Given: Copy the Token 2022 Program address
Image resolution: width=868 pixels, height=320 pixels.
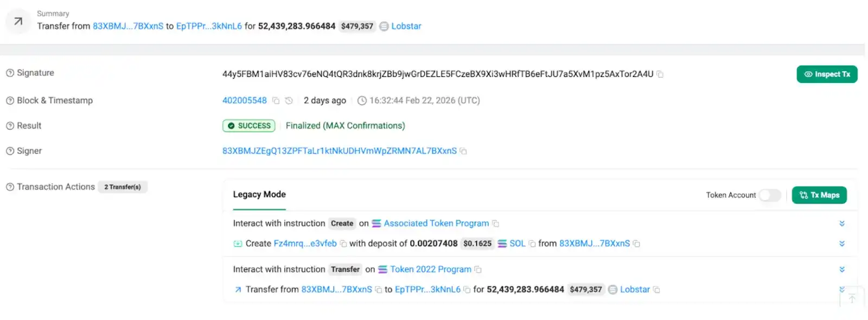Looking at the screenshot, I should pos(478,270).
